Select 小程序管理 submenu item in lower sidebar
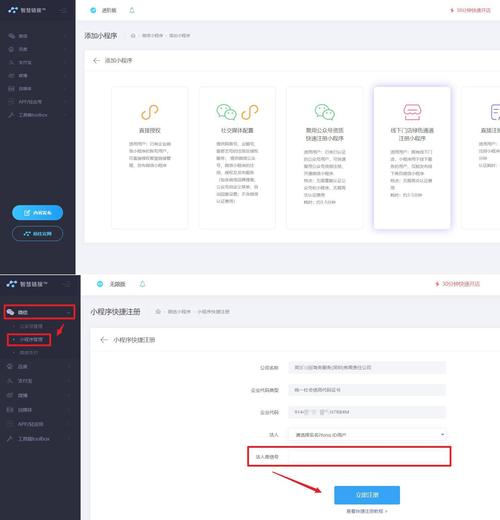This screenshot has width=500, height=520. click(x=31, y=339)
